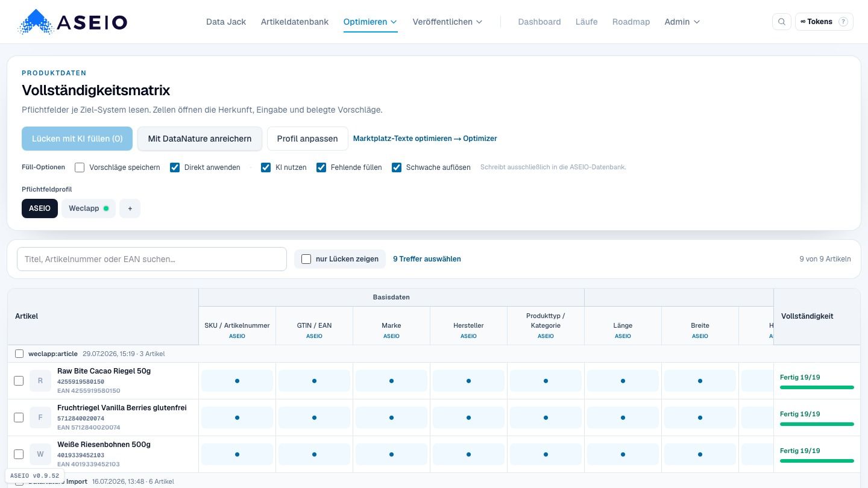Click the W avatar for Weiße Riesenbohnen
This screenshot has width=868, height=488.
point(40,454)
